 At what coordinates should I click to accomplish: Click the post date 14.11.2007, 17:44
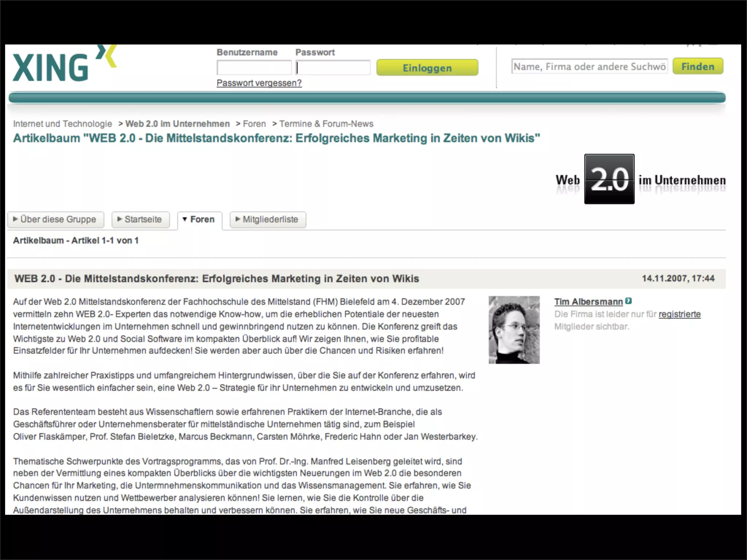(x=678, y=279)
